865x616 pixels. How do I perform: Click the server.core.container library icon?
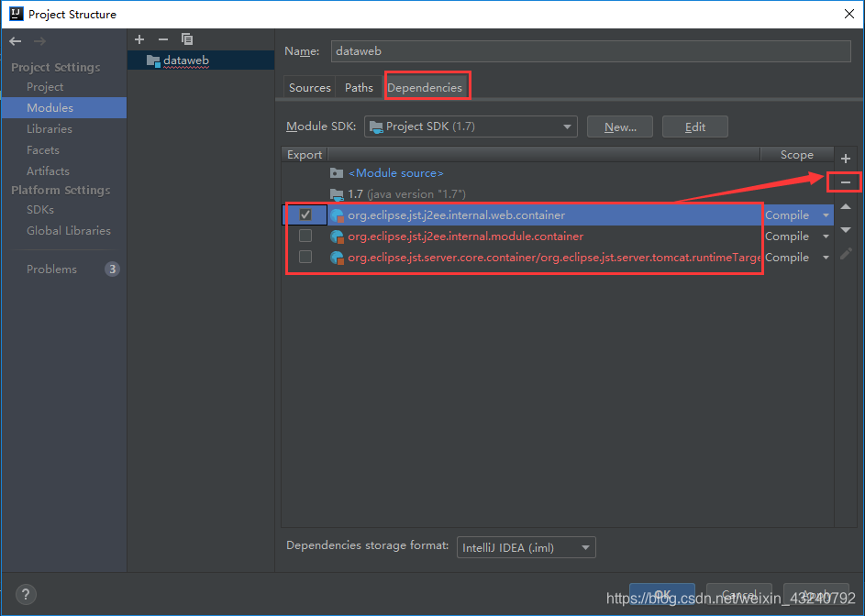337,258
